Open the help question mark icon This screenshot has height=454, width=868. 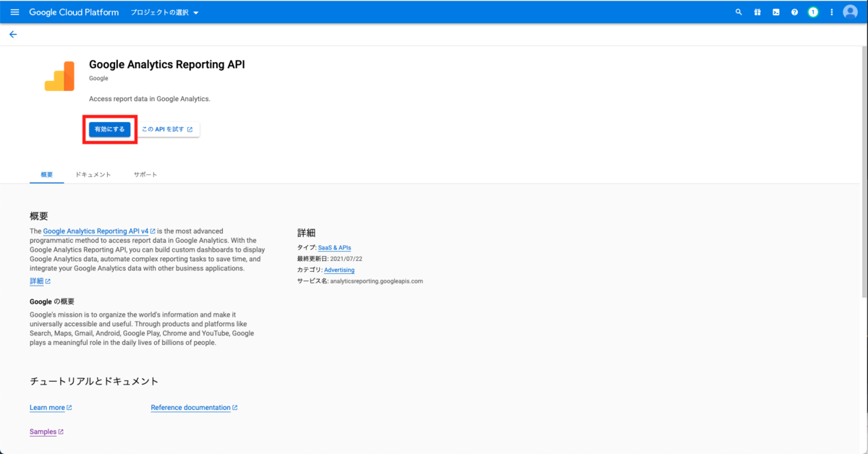click(795, 12)
